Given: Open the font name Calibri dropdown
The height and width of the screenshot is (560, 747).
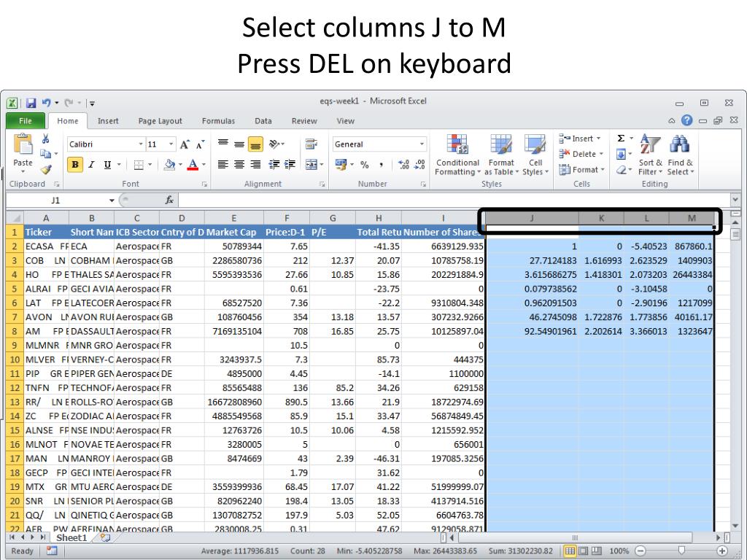Looking at the screenshot, I should pos(141,144).
